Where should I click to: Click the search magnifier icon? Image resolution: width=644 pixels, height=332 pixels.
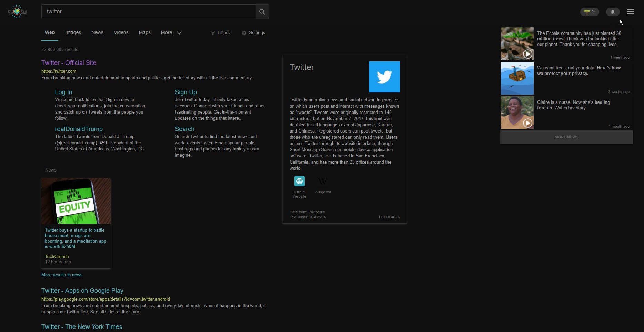coord(262,11)
